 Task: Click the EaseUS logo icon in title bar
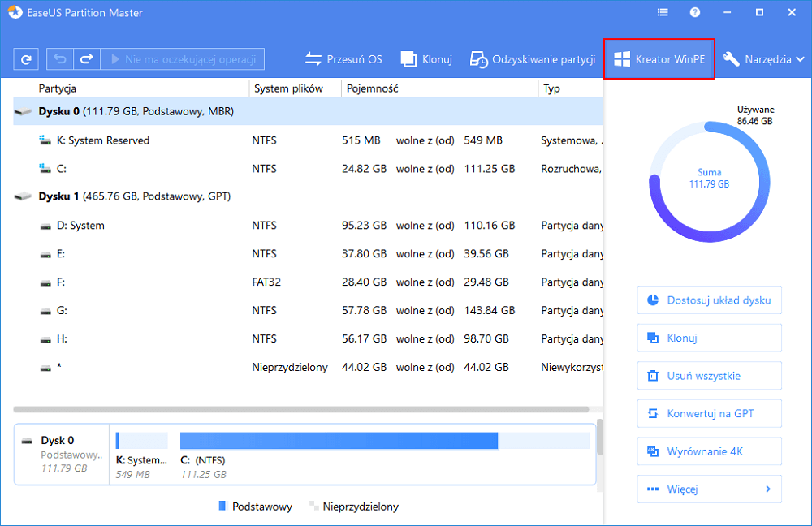[15, 12]
